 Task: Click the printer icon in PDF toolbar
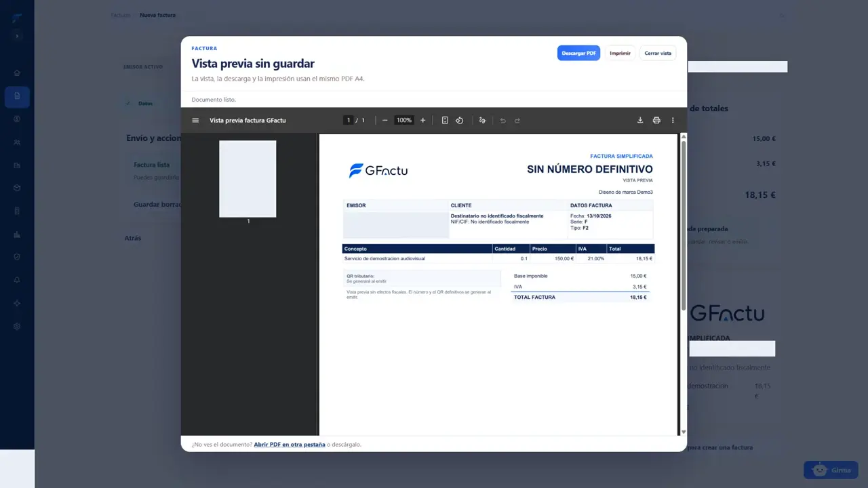(656, 121)
